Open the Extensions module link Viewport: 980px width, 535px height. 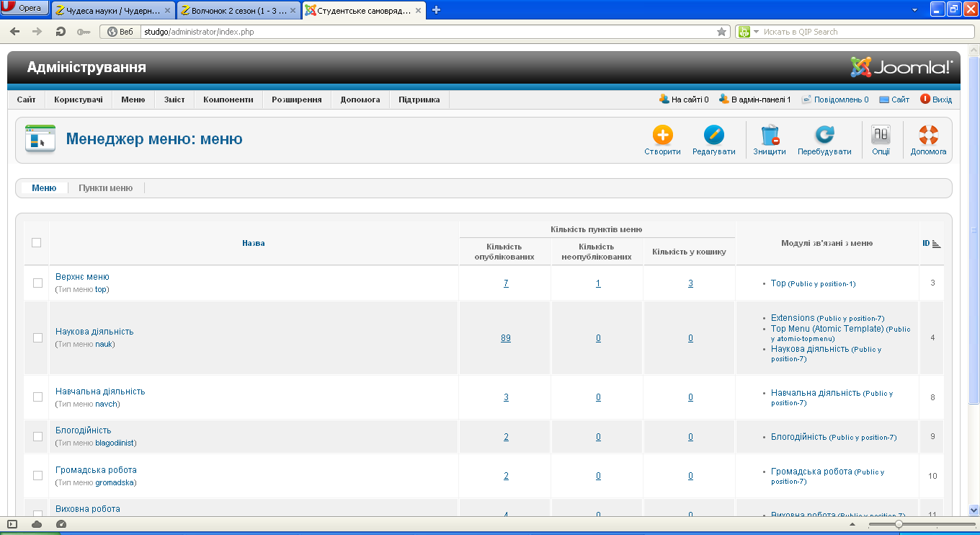point(793,318)
